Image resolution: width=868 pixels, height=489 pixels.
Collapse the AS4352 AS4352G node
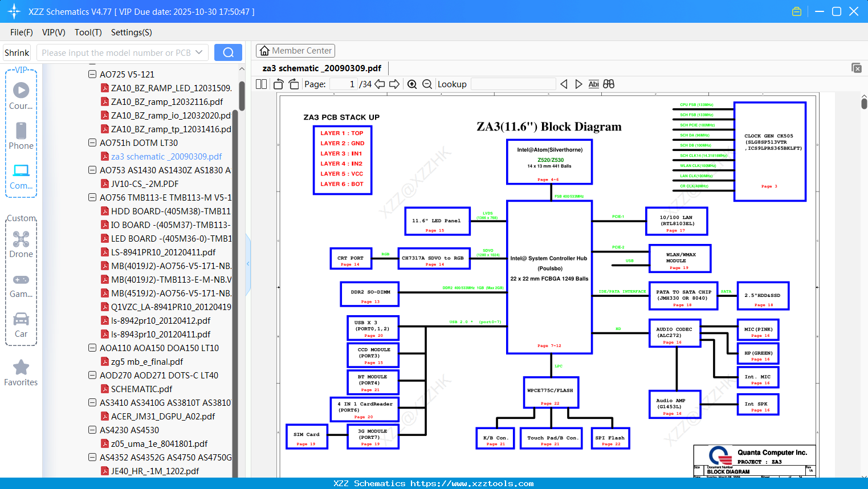(92, 457)
